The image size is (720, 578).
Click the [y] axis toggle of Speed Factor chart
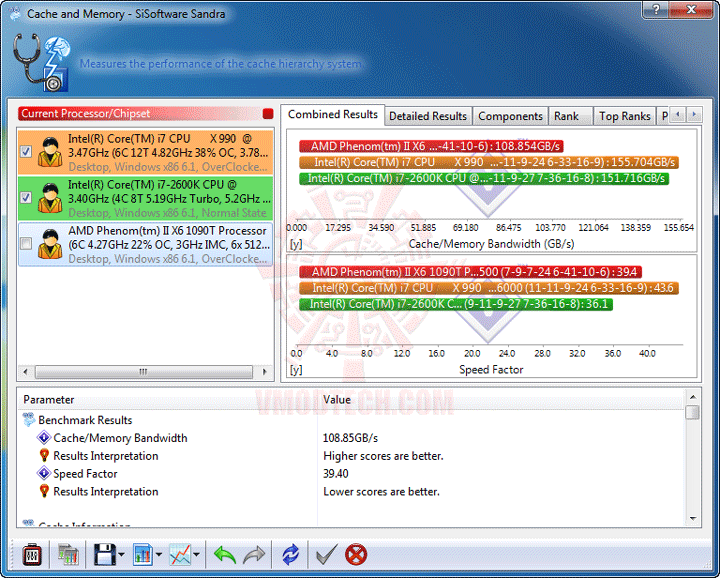[x=296, y=370]
